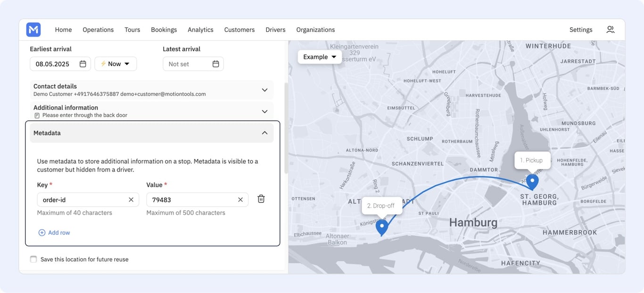Open the Organizations menu
Screen dimensions: 644x293
[x=315, y=30]
